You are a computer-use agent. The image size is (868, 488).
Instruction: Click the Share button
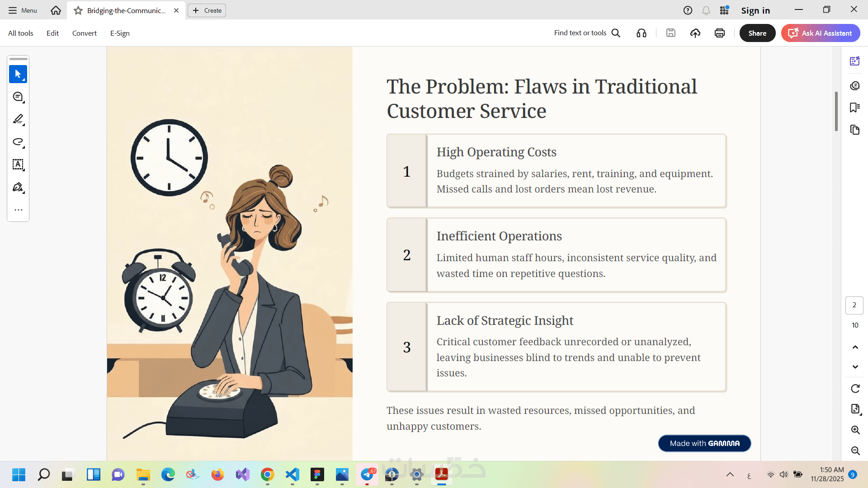(757, 33)
